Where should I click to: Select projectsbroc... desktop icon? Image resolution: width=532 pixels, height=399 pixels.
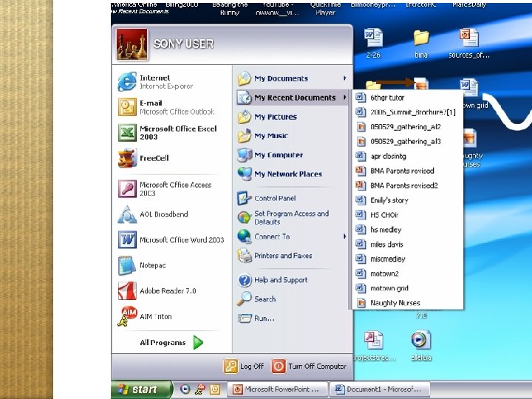[x=374, y=346]
